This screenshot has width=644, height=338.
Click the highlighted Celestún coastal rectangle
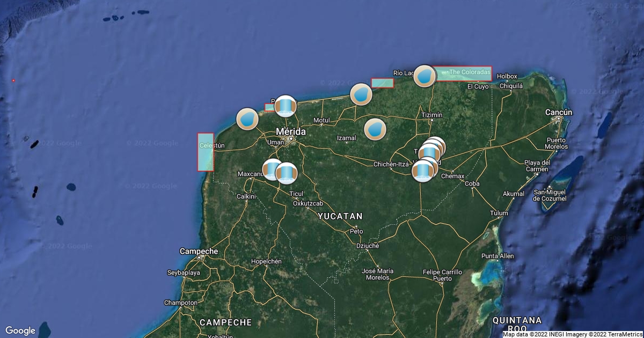click(206, 152)
